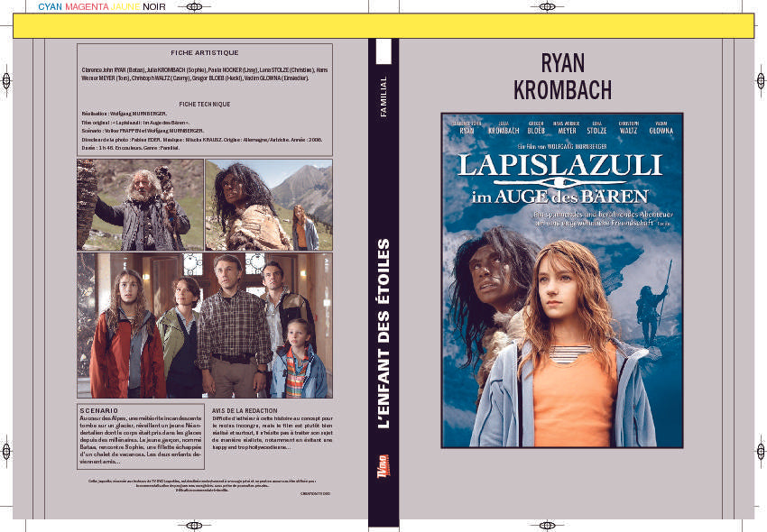
Task: Select the family group photo
Action: (204, 326)
